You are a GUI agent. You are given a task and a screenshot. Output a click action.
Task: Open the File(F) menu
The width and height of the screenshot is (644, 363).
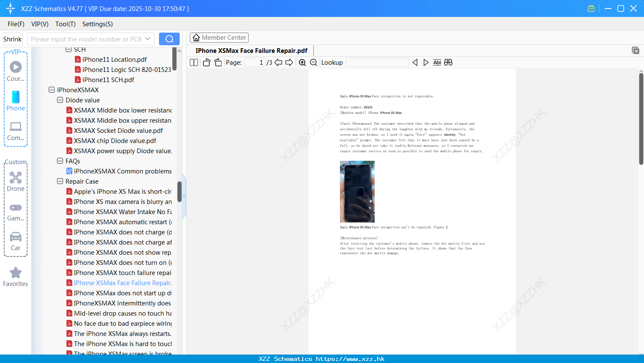tap(16, 24)
